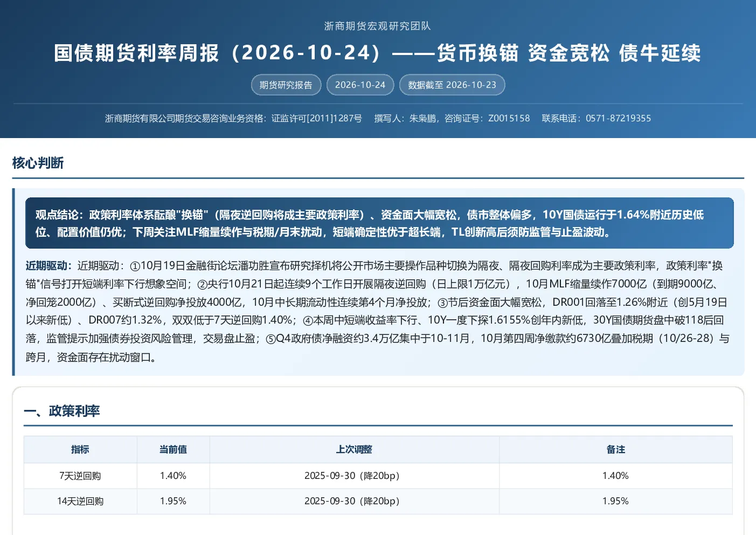The height and width of the screenshot is (535, 756).
Task: Click the 上次调整 date in 7天逆回购 row
Action: tap(354, 476)
